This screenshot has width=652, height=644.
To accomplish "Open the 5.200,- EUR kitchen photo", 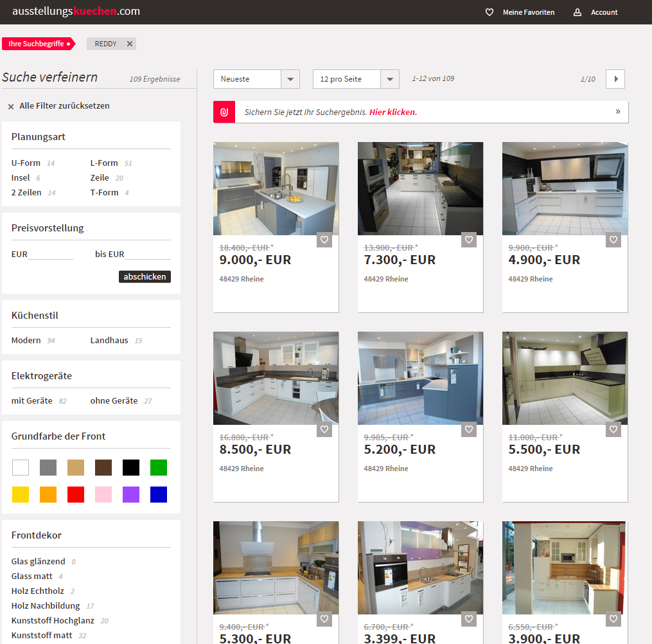I will pos(420,378).
